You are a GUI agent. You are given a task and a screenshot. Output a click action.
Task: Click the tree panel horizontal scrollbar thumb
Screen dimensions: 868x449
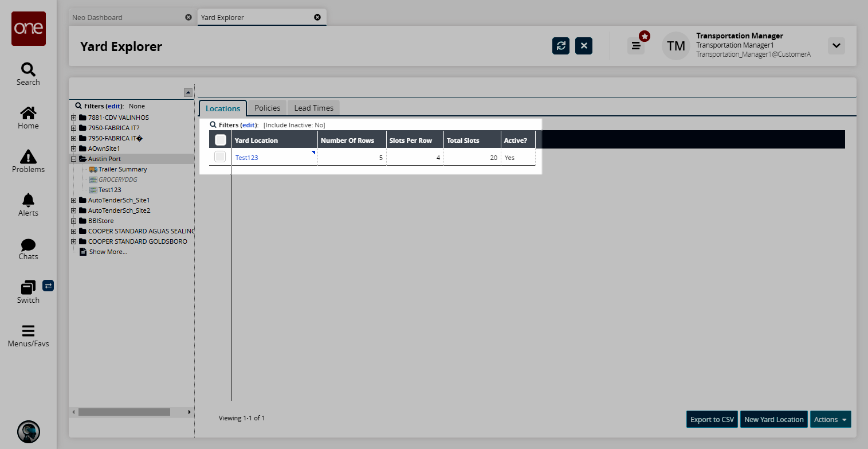point(124,412)
